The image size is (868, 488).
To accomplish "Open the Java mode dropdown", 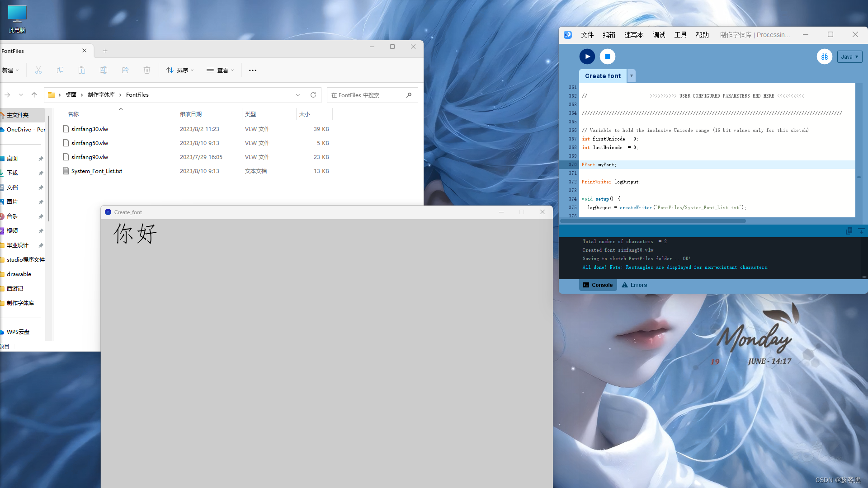I will point(849,56).
